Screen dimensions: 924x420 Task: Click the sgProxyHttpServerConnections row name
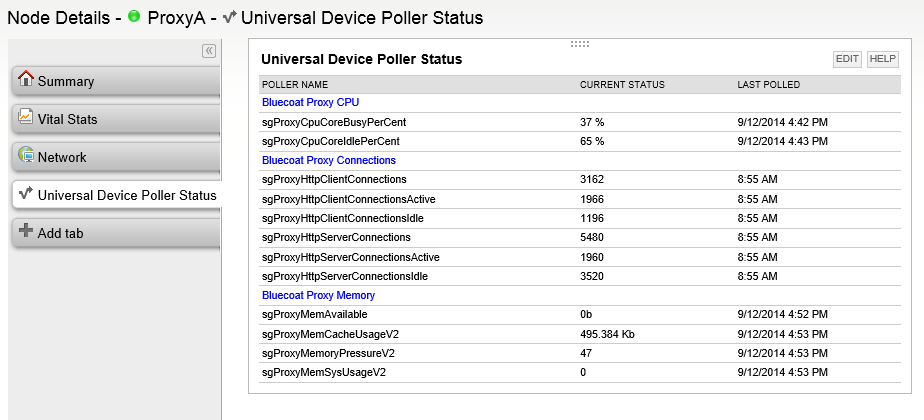336,237
